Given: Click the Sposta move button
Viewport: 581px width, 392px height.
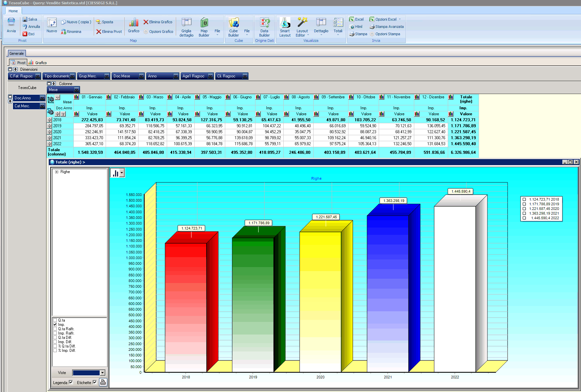Looking at the screenshot, I should point(105,22).
